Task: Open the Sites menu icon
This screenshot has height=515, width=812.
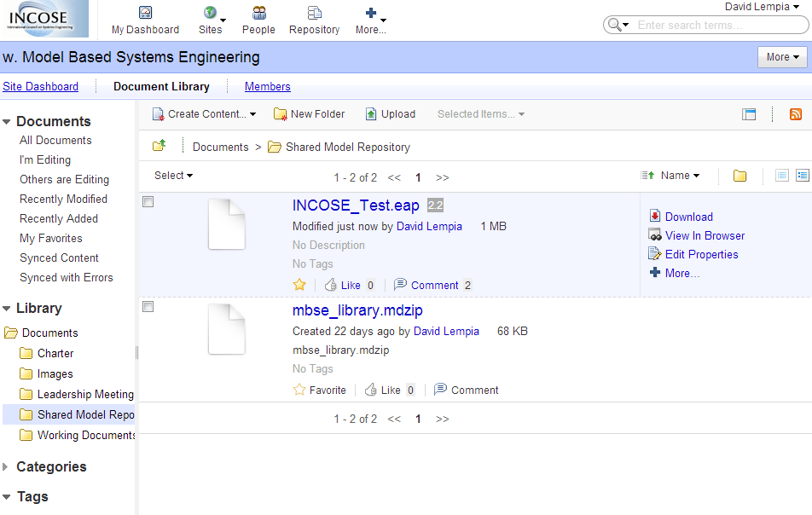Action: click(x=210, y=13)
